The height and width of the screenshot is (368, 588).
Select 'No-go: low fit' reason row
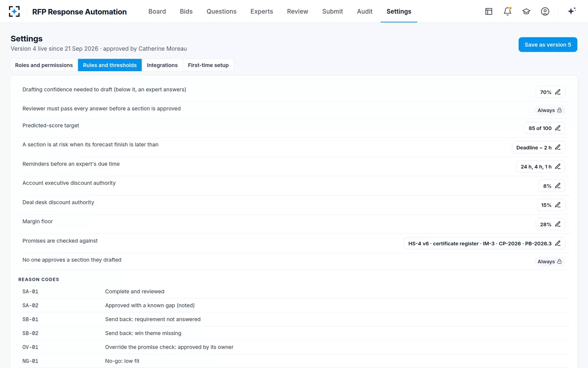coord(294,361)
